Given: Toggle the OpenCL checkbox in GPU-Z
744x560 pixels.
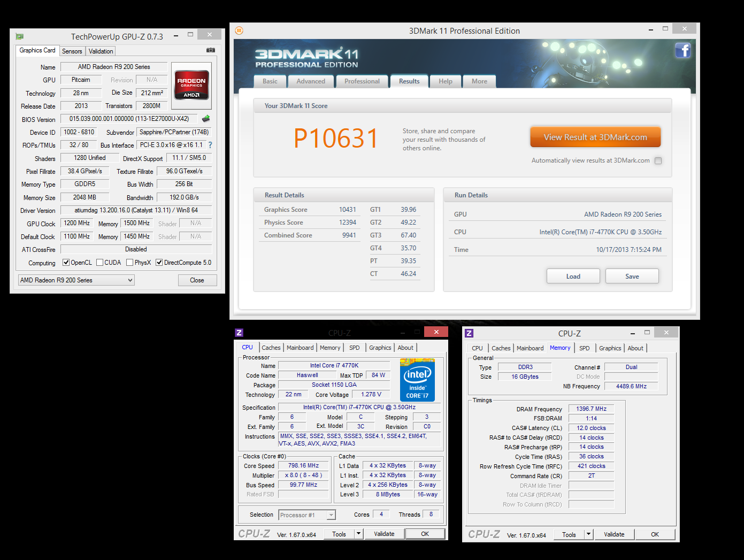Looking at the screenshot, I should tap(66, 263).
